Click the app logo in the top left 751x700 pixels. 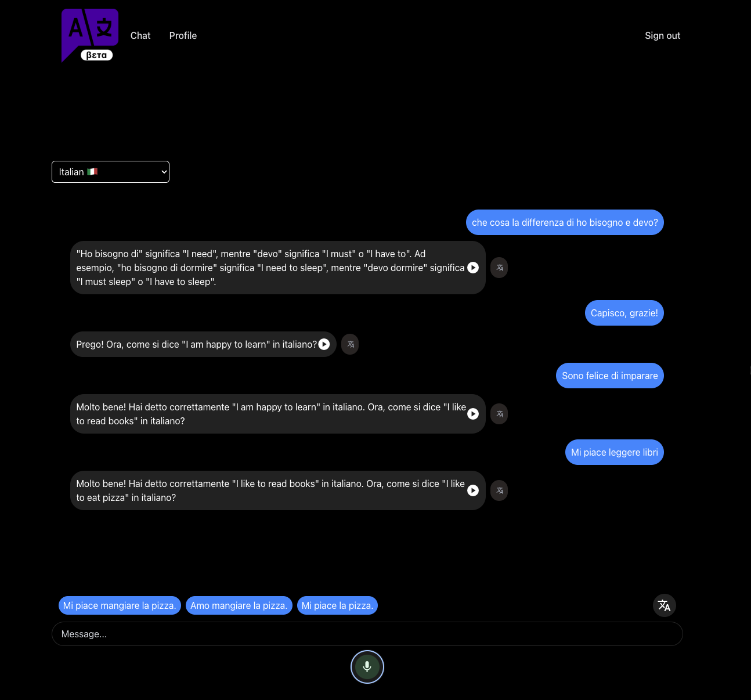tap(89, 35)
